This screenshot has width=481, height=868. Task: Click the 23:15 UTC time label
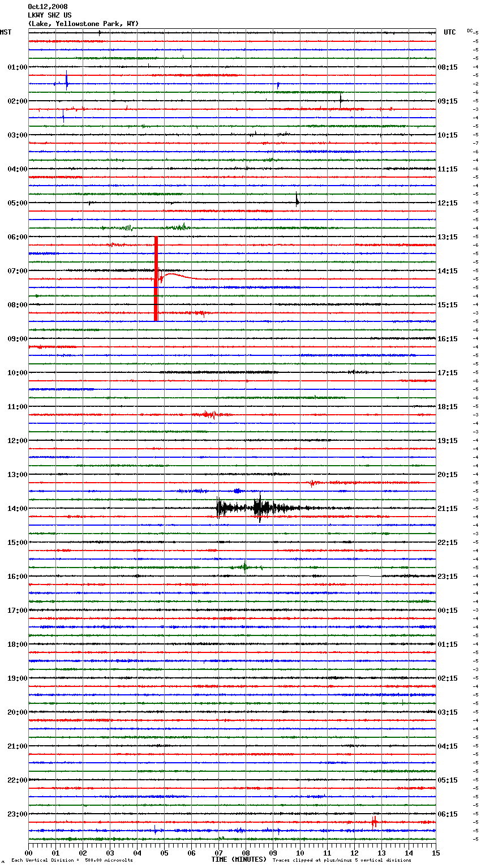[x=448, y=577]
